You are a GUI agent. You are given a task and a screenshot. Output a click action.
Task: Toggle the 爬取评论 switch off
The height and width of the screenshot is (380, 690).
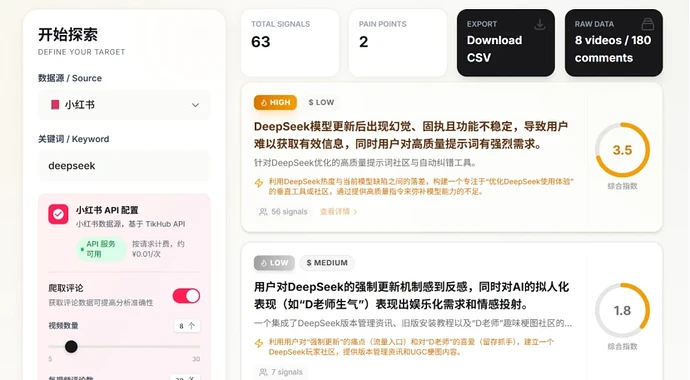coord(186,296)
